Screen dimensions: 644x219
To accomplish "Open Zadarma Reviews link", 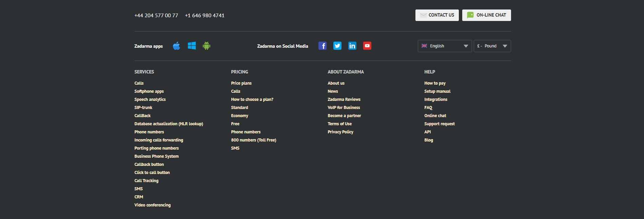I will [x=344, y=100].
